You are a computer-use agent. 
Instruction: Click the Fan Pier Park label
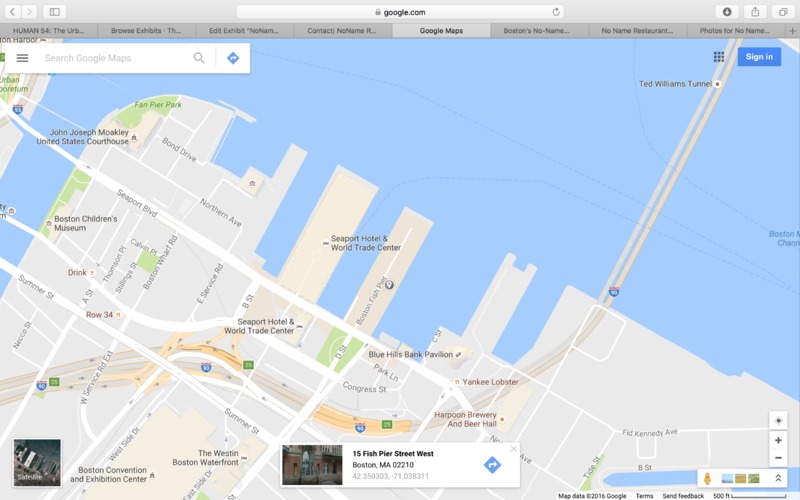(158, 105)
